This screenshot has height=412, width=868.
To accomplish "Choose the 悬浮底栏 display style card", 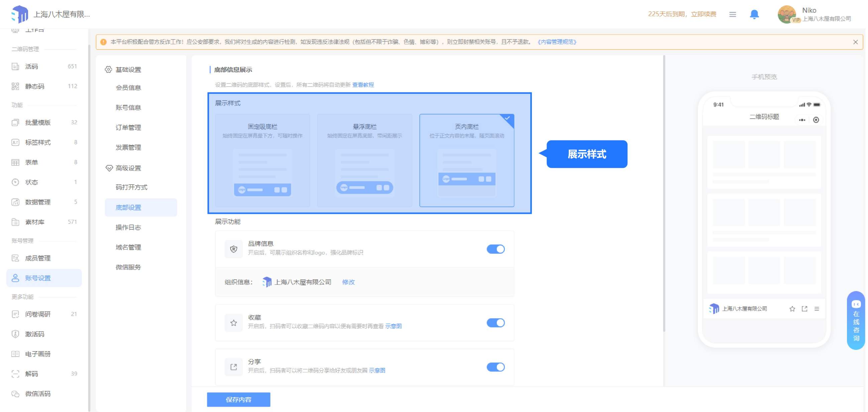I will click(365, 160).
